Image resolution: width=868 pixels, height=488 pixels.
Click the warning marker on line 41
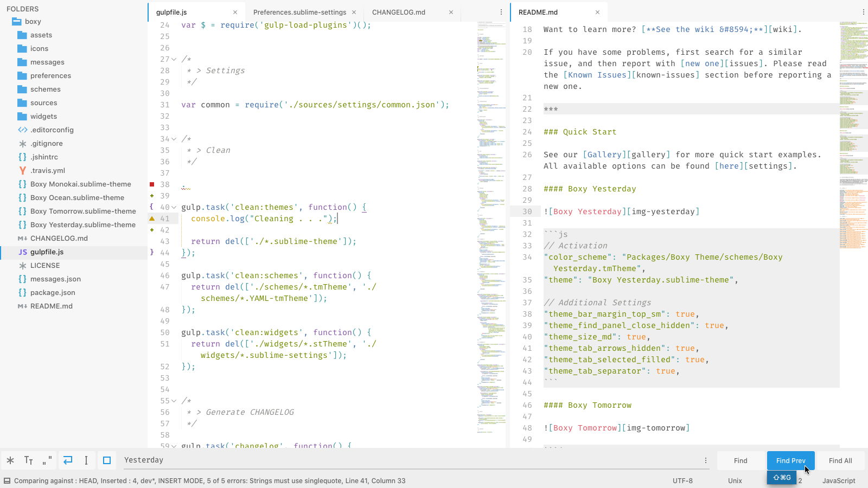pos(152,219)
